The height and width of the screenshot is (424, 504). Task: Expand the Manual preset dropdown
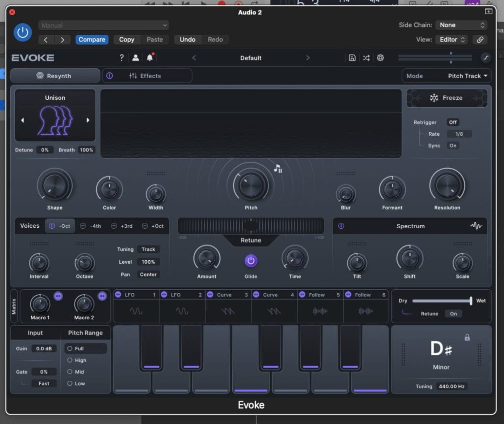click(x=104, y=25)
